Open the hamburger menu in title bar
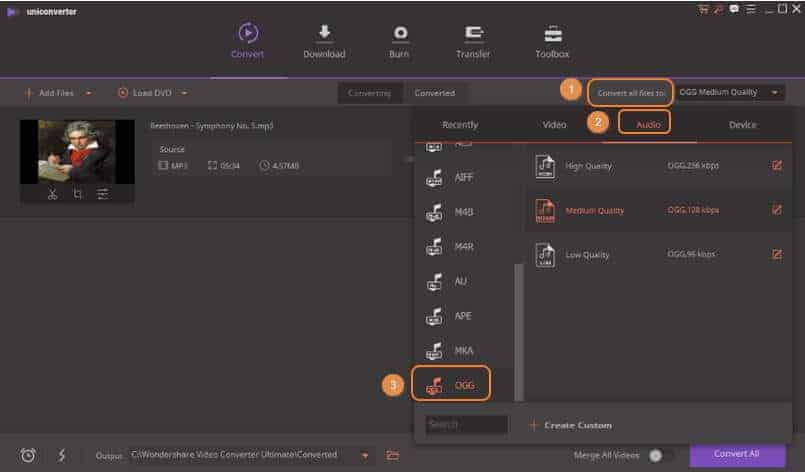The image size is (805, 472). pyautogui.click(x=751, y=9)
